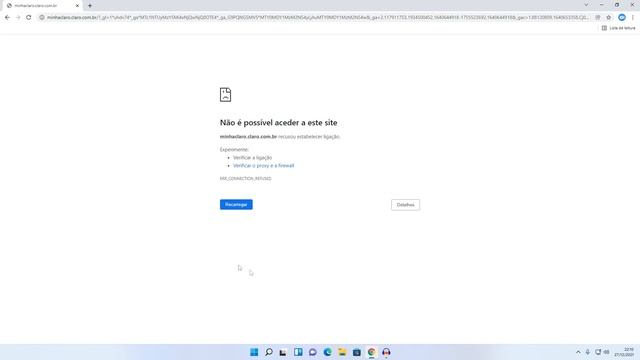Screen dimensions: 640x360
Task: Open the Windows Start menu
Action: [x=254, y=352]
